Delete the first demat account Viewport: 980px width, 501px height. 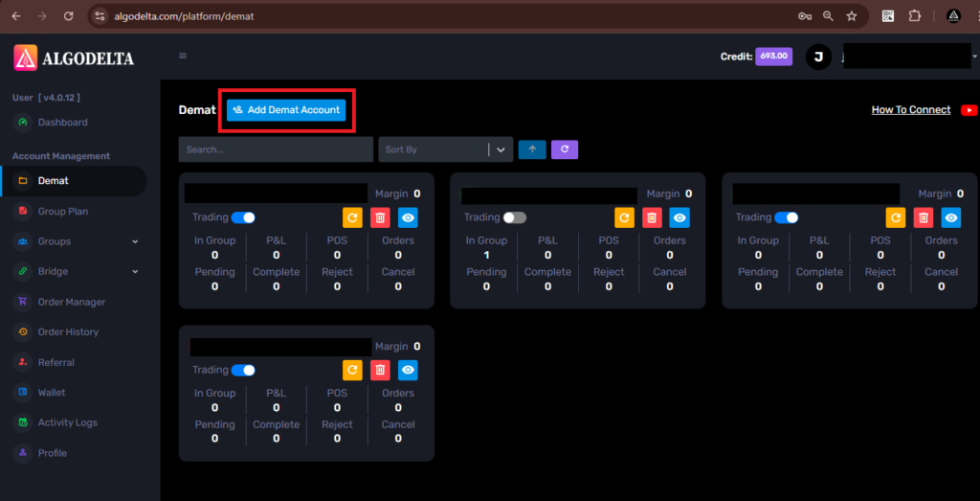380,217
